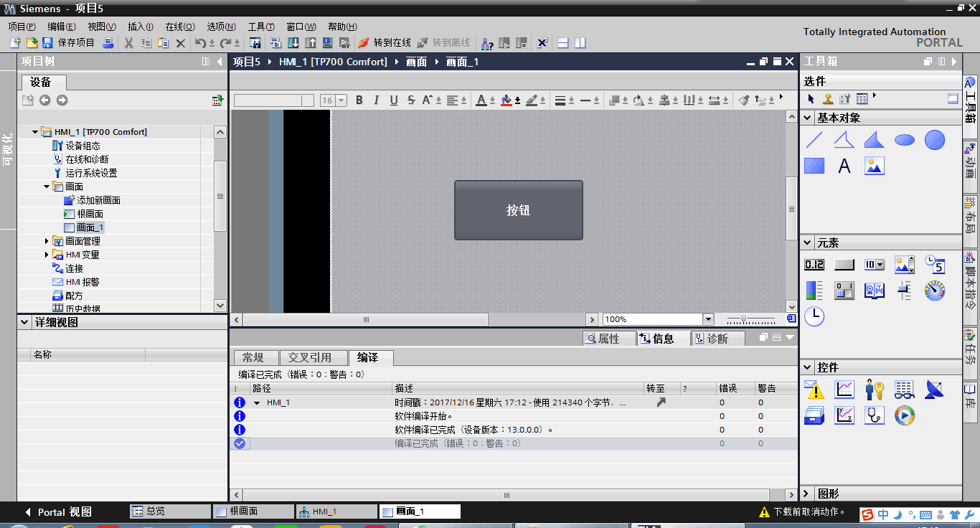The width and height of the screenshot is (980, 528).
Task: Open 总览 in the editor bar
Action: [171, 511]
